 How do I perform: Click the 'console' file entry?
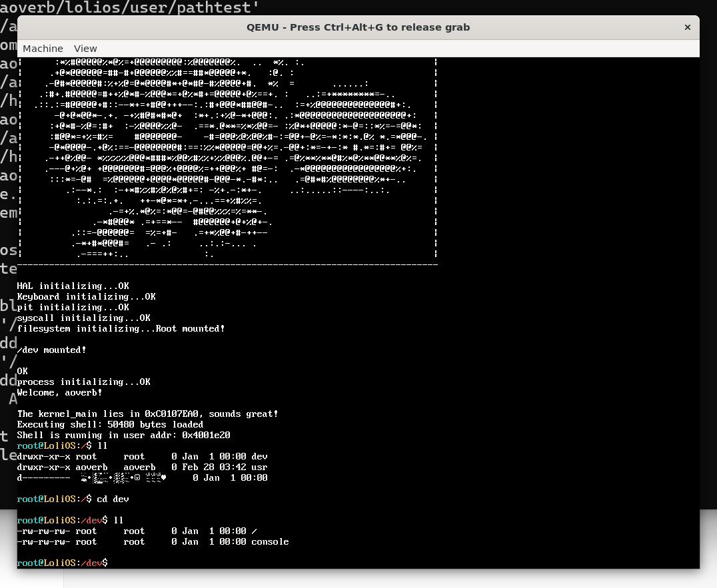(270, 542)
